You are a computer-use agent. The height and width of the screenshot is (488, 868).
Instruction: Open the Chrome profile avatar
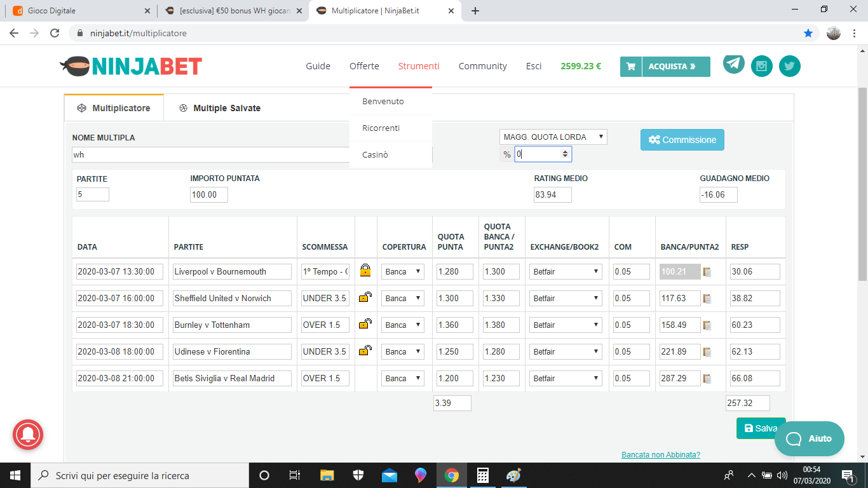(834, 33)
